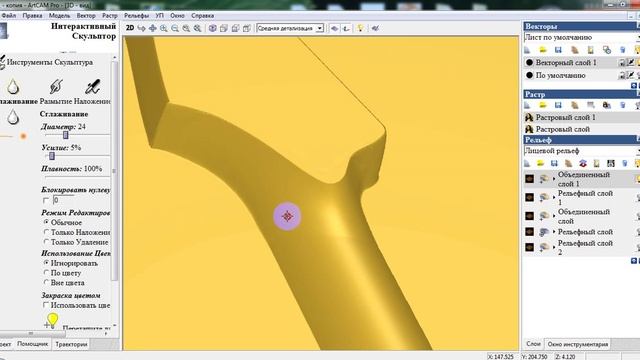Click the trash delete icon in Векторы panel
The image size is (640, 360).
point(622,50)
